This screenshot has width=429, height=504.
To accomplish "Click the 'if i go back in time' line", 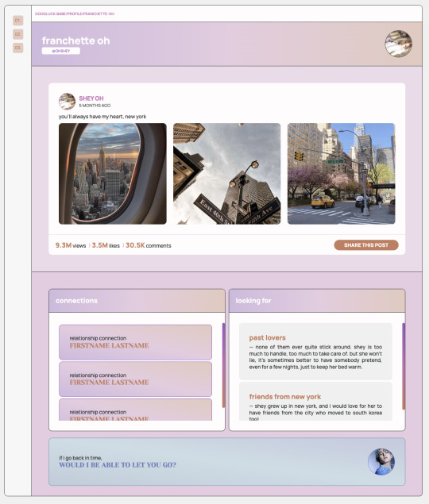I will point(80,458).
